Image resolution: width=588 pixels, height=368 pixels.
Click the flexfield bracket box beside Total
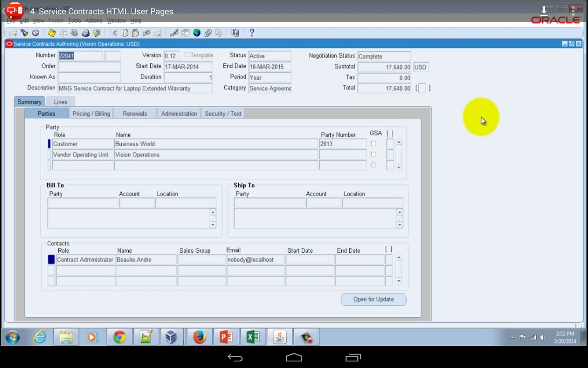click(423, 88)
